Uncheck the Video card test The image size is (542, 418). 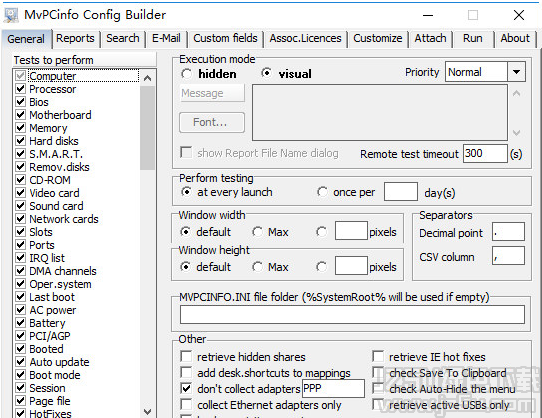pos(21,193)
